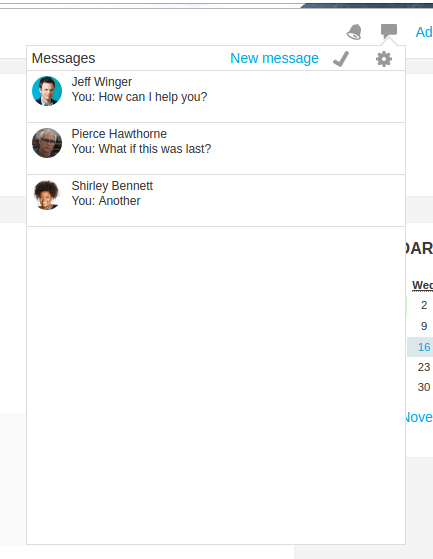The image size is (433, 559).
Task: Open conversation with Pierce Hawthorne
Action: coord(216,149)
